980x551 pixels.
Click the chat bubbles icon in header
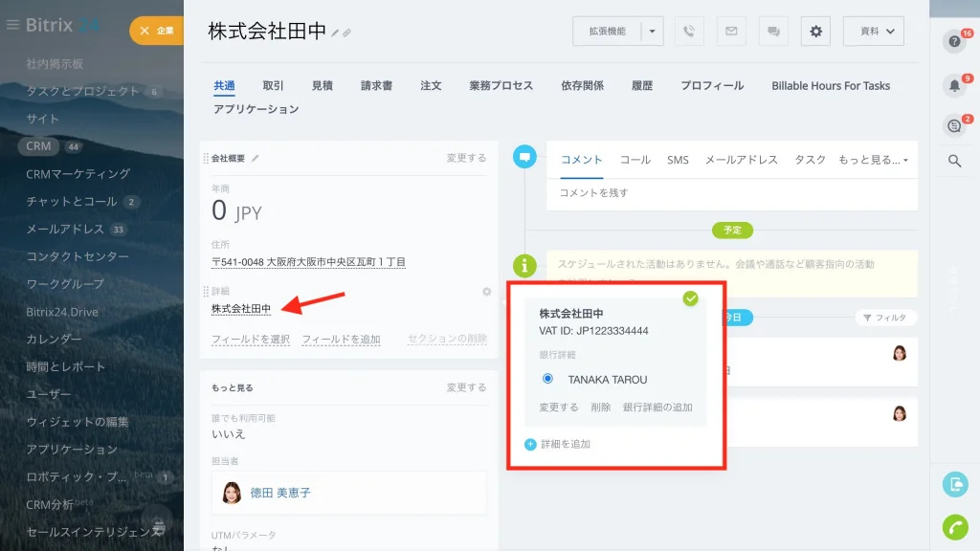point(773,32)
